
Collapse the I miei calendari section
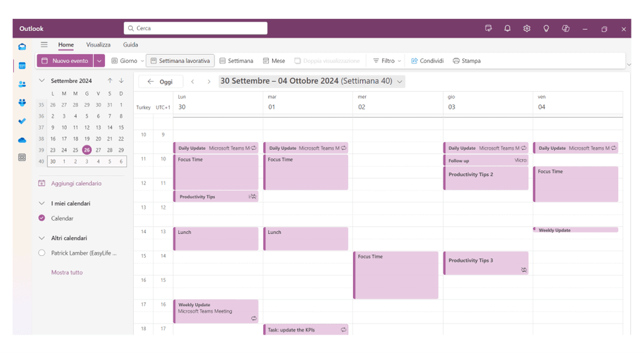(42, 204)
